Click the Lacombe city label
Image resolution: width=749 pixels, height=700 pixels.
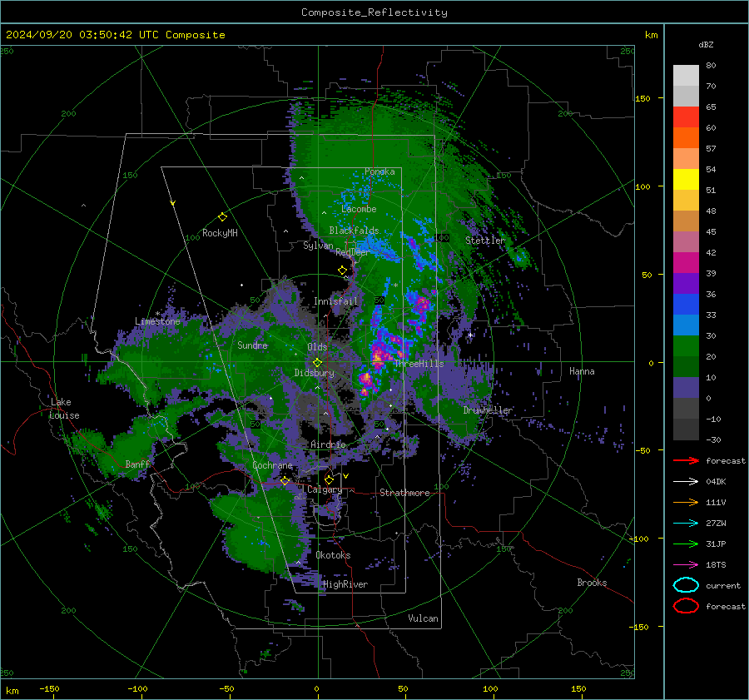(359, 209)
